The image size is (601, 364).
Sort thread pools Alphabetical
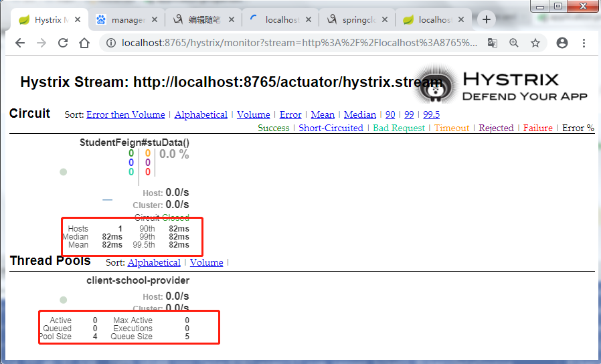[x=154, y=262]
